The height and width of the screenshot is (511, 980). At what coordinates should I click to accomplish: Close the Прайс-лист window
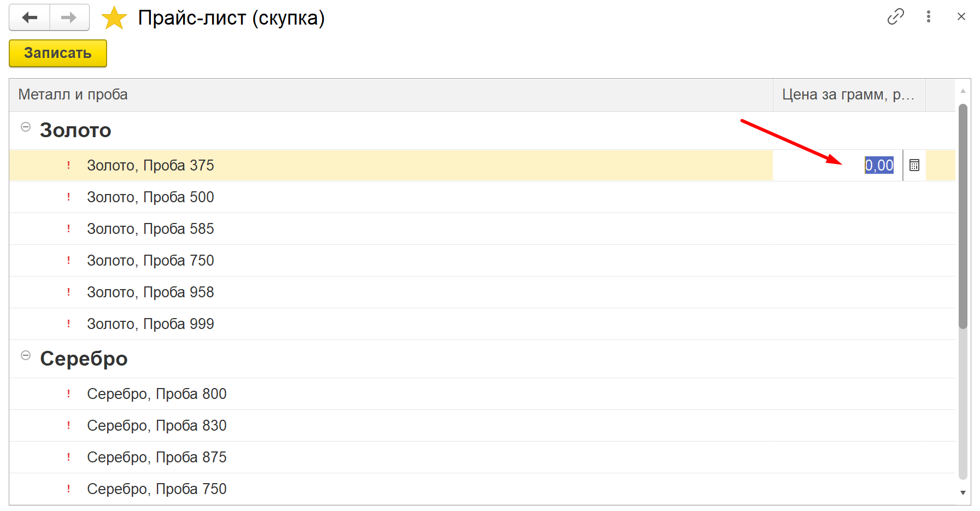(961, 17)
